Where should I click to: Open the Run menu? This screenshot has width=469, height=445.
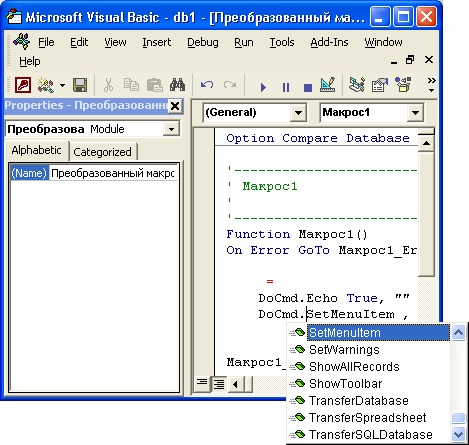pos(244,42)
